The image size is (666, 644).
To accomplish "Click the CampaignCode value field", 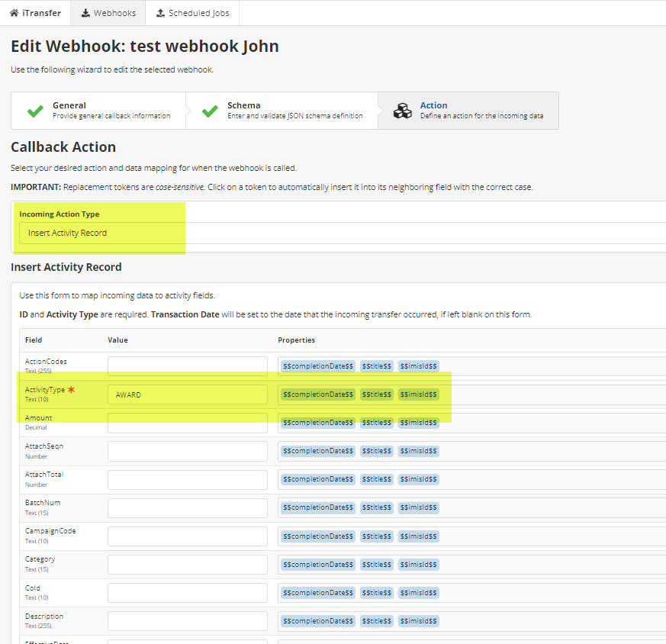I will [x=188, y=536].
